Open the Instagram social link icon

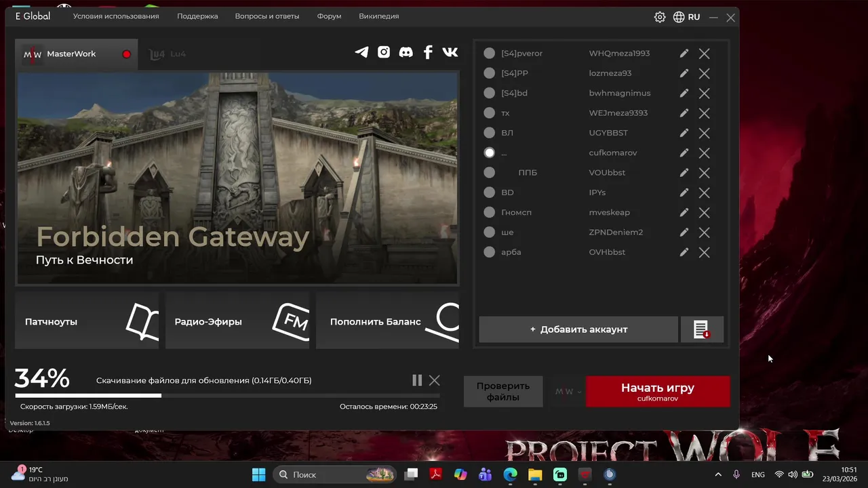coord(384,52)
